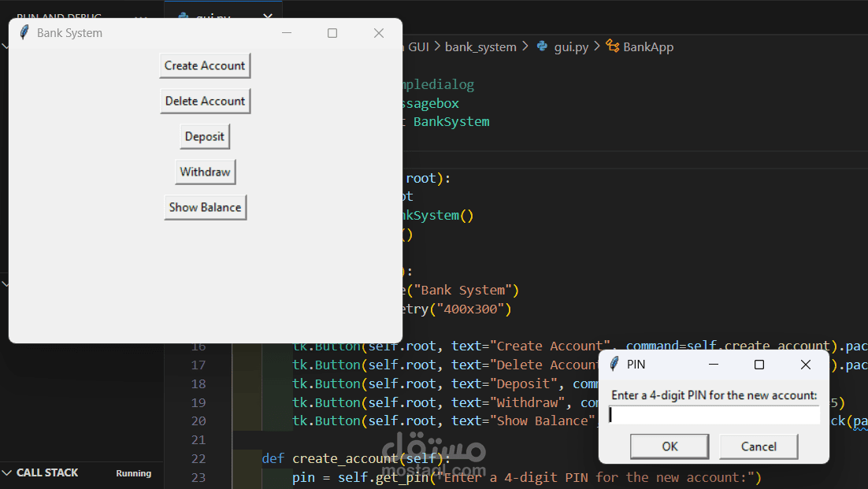Cancel the PIN dialog
Screen dimensions: 868x489
[759, 446]
